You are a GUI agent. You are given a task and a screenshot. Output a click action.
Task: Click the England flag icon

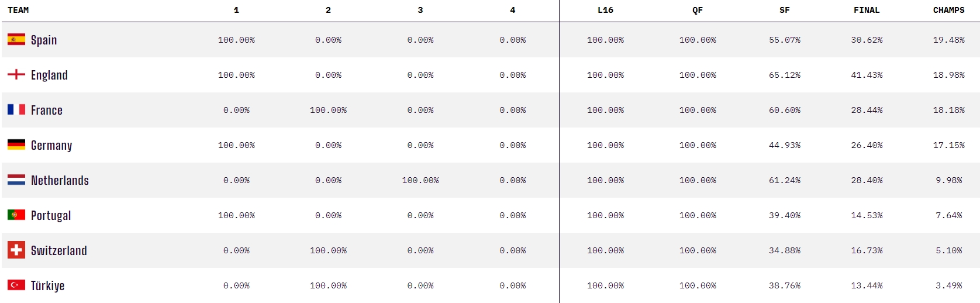[16, 74]
